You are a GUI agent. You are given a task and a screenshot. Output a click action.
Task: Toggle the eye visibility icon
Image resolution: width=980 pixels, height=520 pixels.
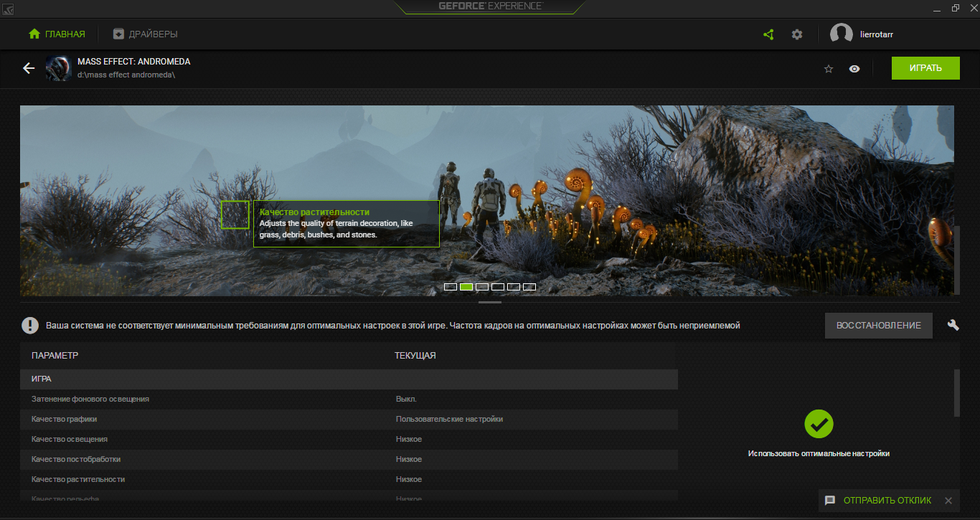[x=854, y=69]
